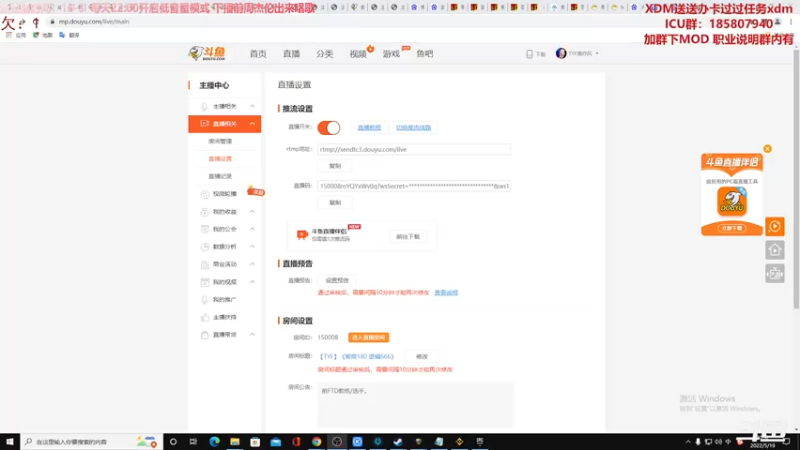The image size is (800, 450).
Task: Expand the 我的收益 sidebar section
Action: [252, 212]
